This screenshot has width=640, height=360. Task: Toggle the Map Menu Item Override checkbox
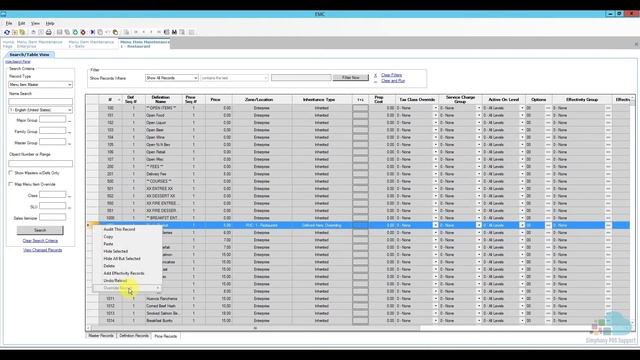(x=11, y=184)
